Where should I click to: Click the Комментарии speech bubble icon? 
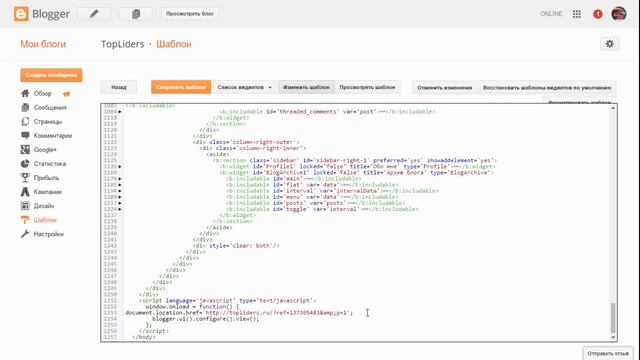25,135
